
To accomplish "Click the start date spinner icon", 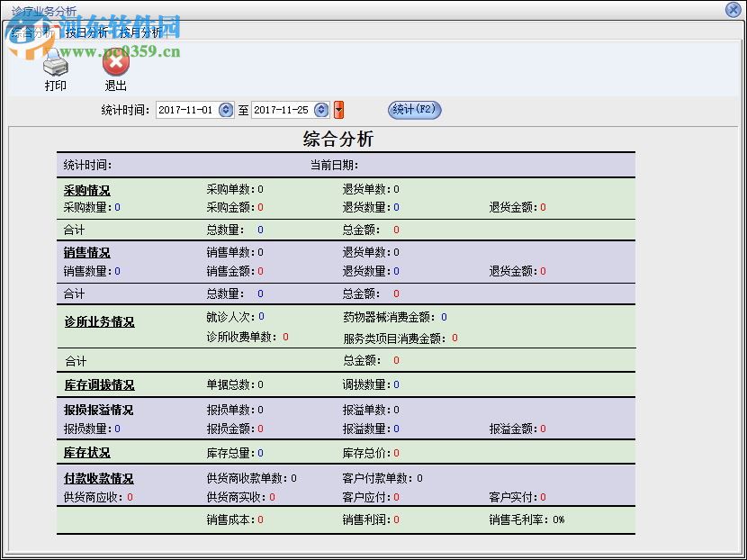I will [225, 110].
